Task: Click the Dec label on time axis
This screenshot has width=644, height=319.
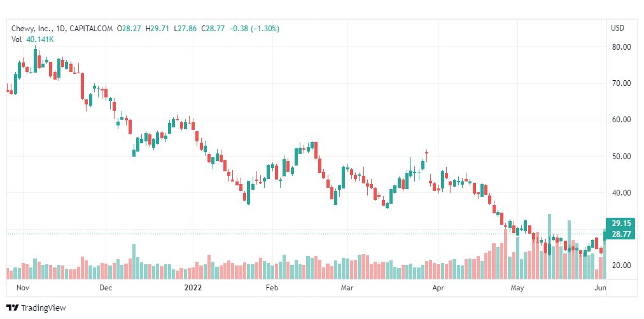Action: coord(106,288)
